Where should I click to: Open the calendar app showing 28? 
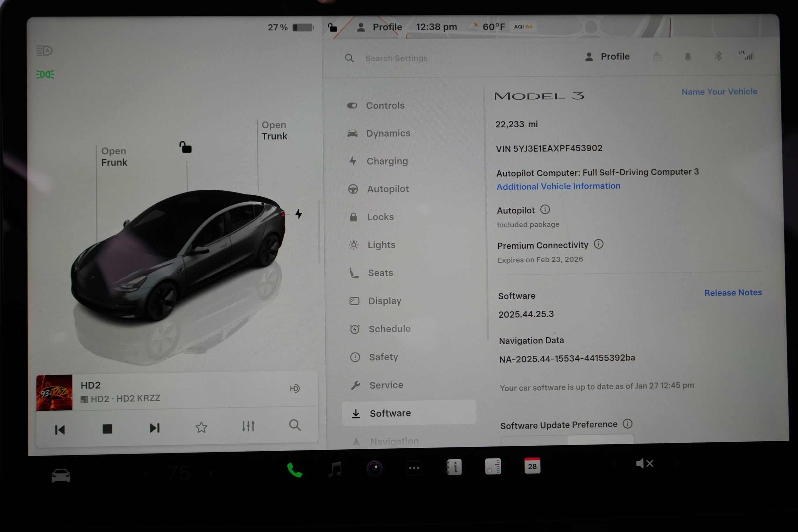click(x=532, y=467)
